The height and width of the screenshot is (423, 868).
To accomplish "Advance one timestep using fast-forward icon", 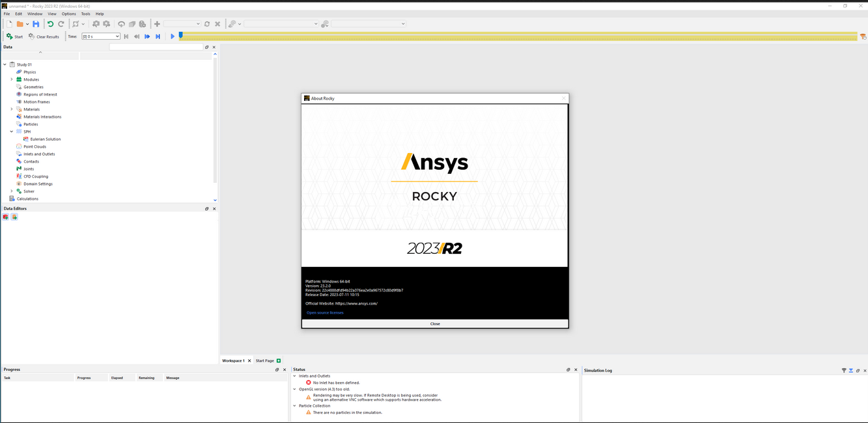I will [x=147, y=36].
